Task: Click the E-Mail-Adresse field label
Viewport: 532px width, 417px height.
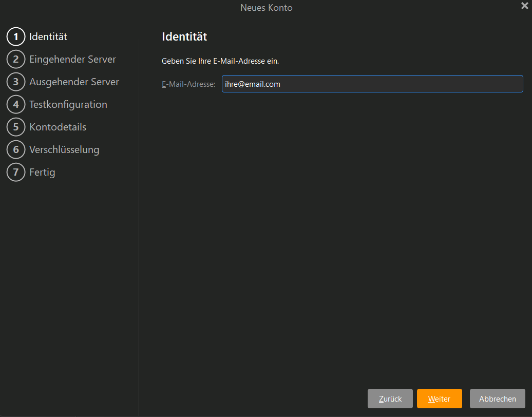Action: click(188, 84)
